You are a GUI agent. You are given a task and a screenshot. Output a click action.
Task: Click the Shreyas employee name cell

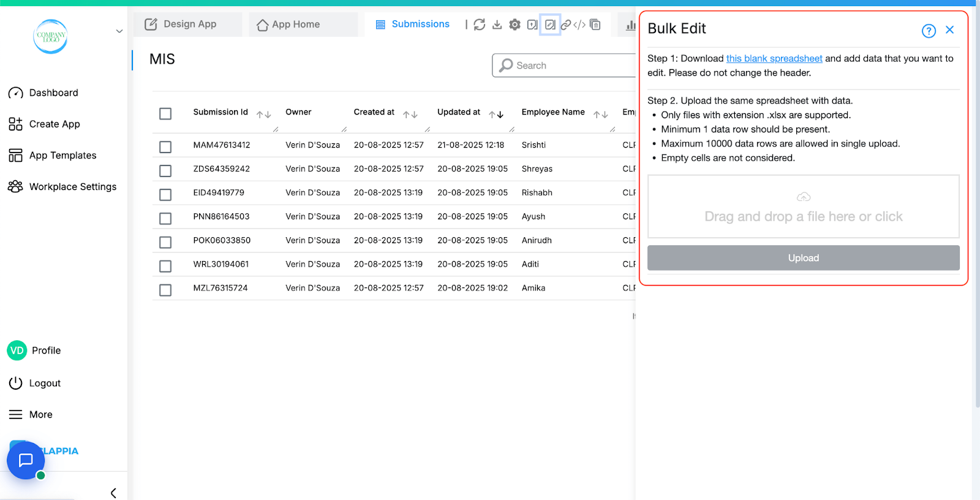(x=537, y=169)
